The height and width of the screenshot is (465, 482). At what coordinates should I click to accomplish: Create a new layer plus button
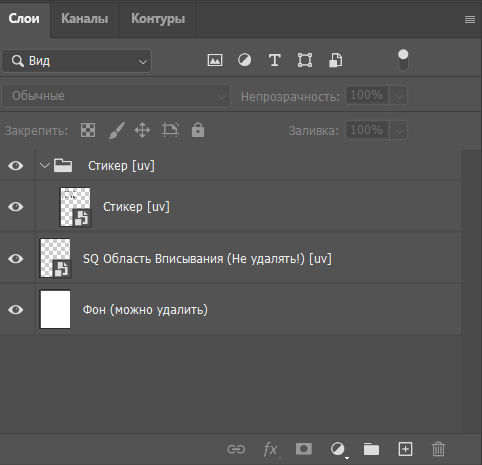coord(405,449)
